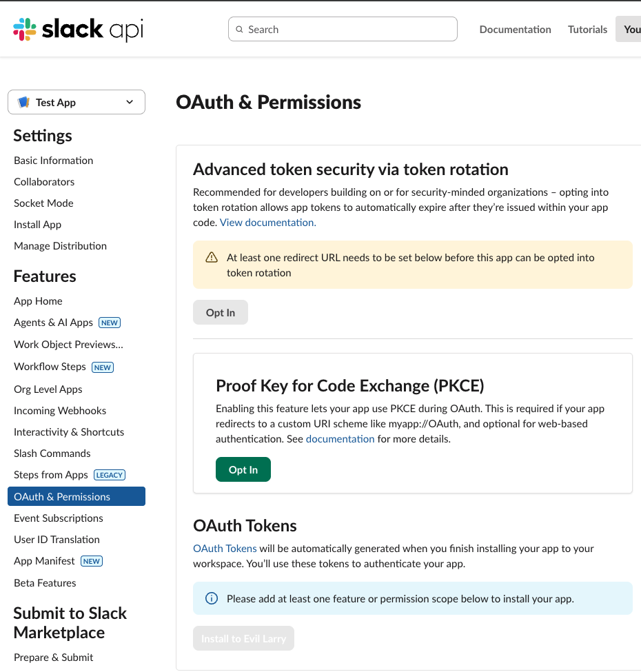Image resolution: width=641 pixels, height=672 pixels.
Task: Open the Documentation top navigation item
Action: click(x=515, y=30)
